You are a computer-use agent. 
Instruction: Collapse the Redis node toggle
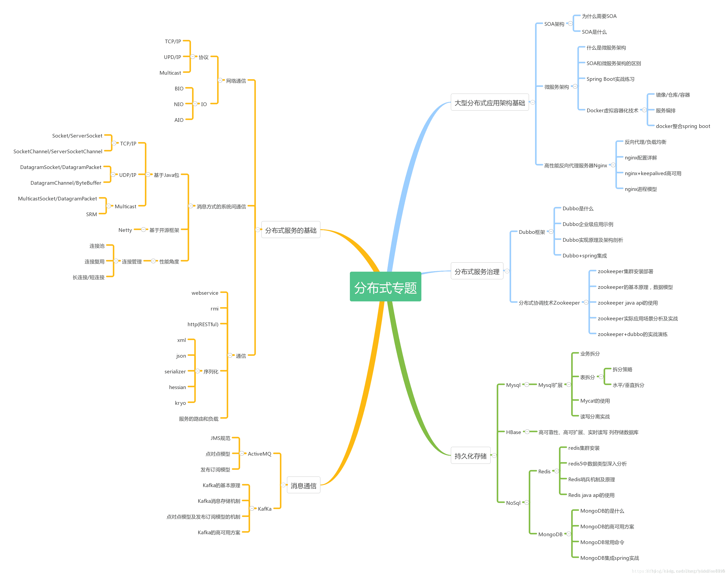tap(557, 471)
